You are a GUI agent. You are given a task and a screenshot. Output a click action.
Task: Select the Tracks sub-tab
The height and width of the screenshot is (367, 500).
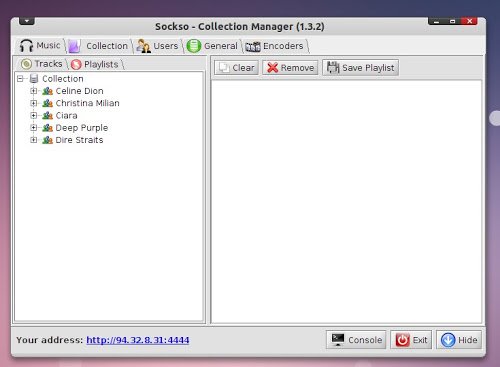point(41,64)
